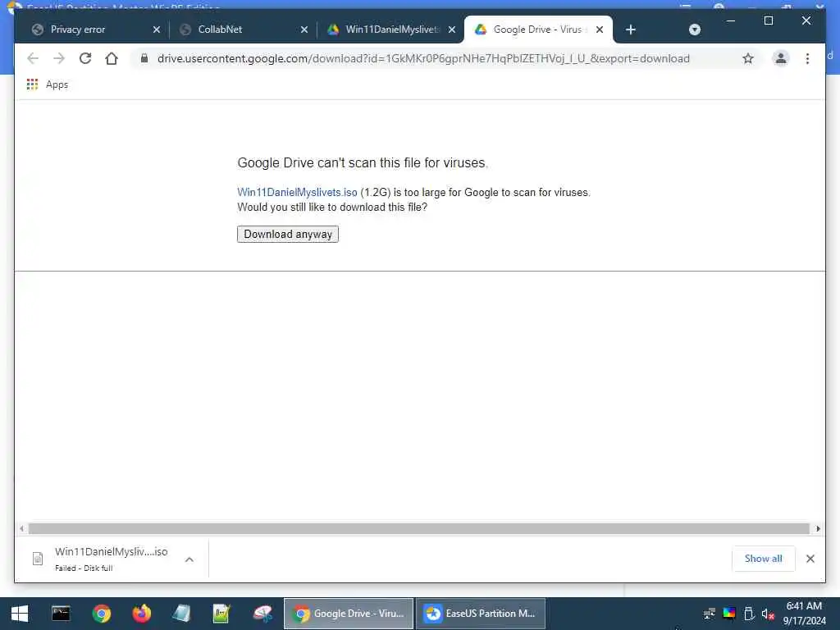The height and width of the screenshot is (630, 840).
Task: Launch Chrome from the taskbar pin
Action: point(101,614)
